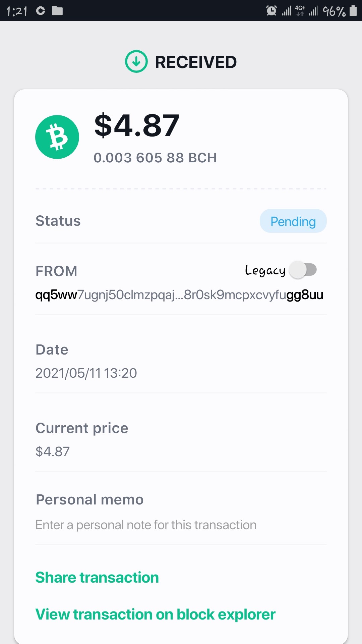
Task: Tap the date 2021/05/11 13:20
Action: point(86,373)
